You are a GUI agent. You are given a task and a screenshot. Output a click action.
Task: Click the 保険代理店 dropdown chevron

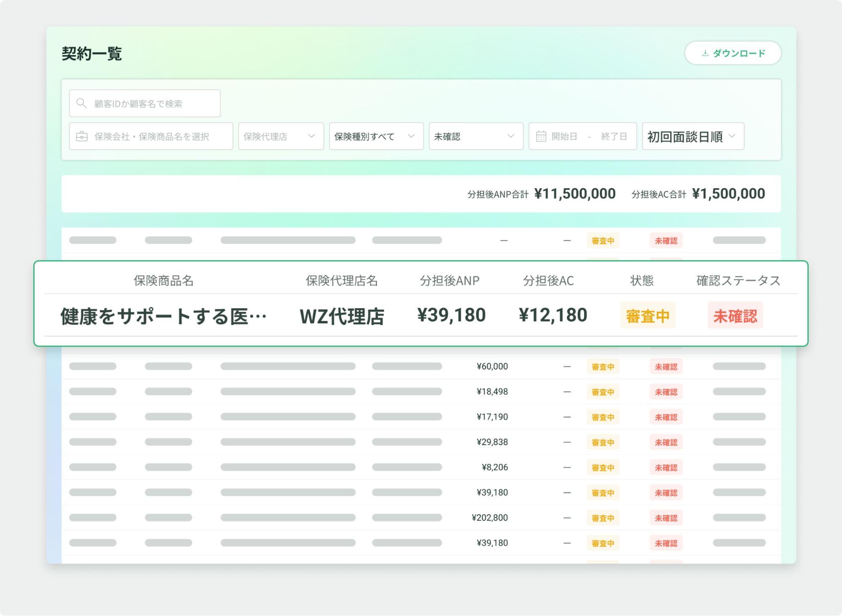coord(311,136)
